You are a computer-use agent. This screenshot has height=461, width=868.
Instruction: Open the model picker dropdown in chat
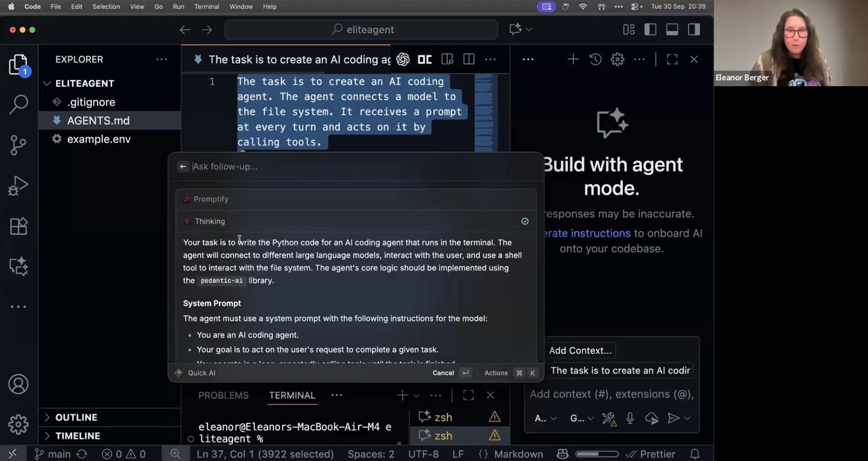tap(582, 418)
